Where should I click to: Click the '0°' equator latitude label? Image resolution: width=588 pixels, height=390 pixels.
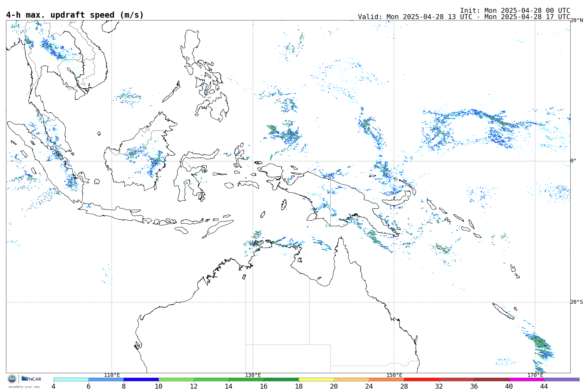tap(573, 161)
